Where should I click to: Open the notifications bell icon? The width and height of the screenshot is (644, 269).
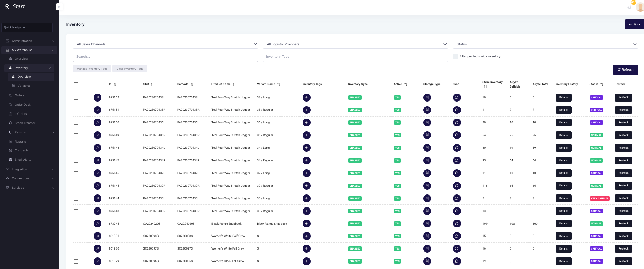[629, 7]
